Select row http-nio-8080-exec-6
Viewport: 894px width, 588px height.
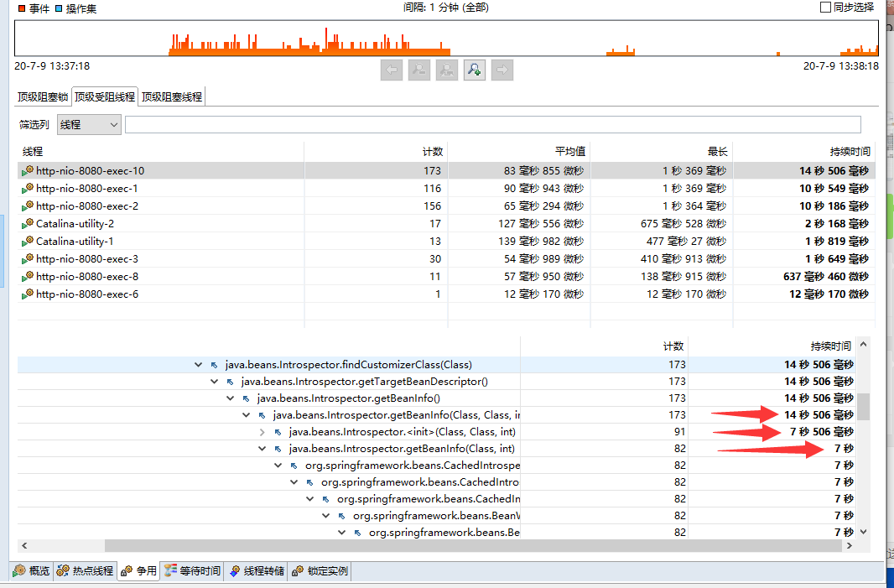tap(446, 294)
